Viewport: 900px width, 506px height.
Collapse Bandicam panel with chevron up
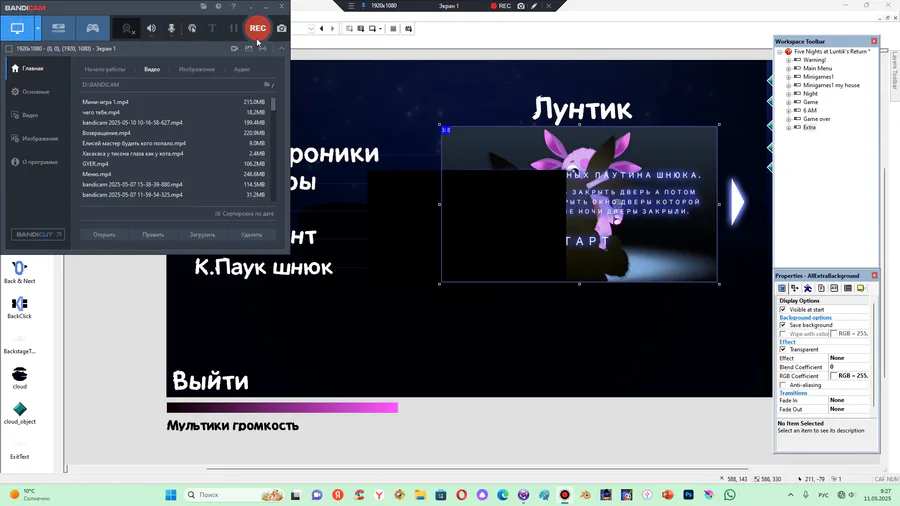[x=282, y=49]
